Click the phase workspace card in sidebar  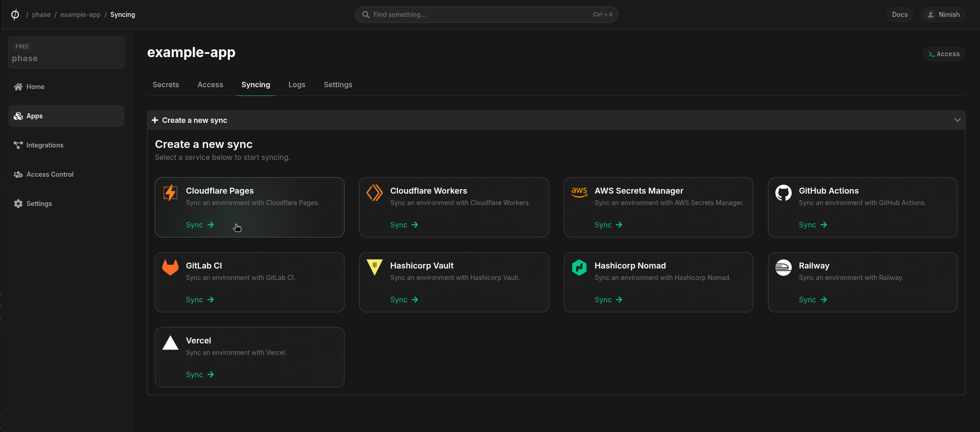point(66,52)
